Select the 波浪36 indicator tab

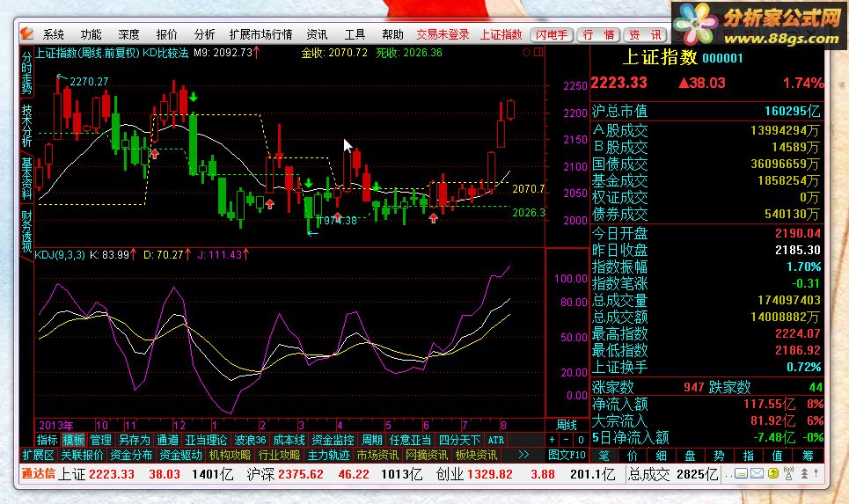(x=250, y=440)
